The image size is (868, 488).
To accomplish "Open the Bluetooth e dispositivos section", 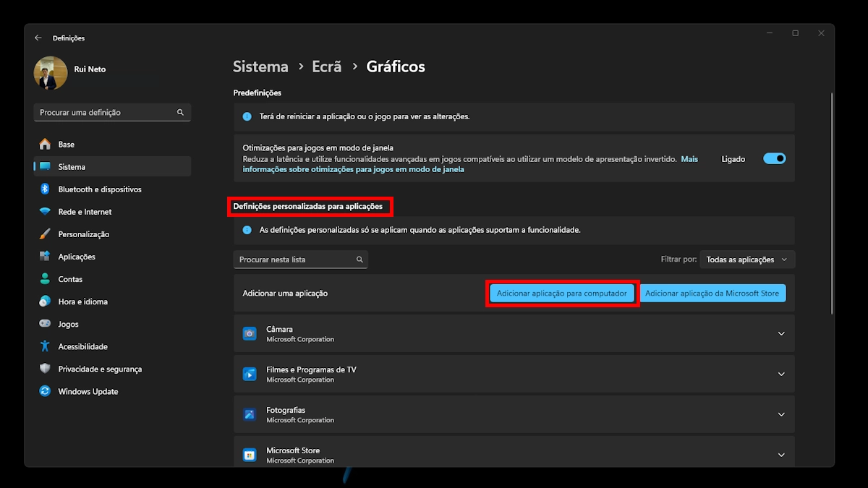I will pyautogui.click(x=100, y=189).
